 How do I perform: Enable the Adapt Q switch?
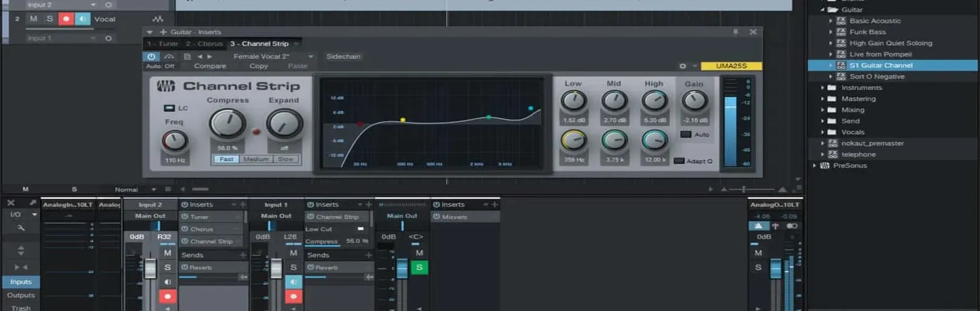pos(679,161)
